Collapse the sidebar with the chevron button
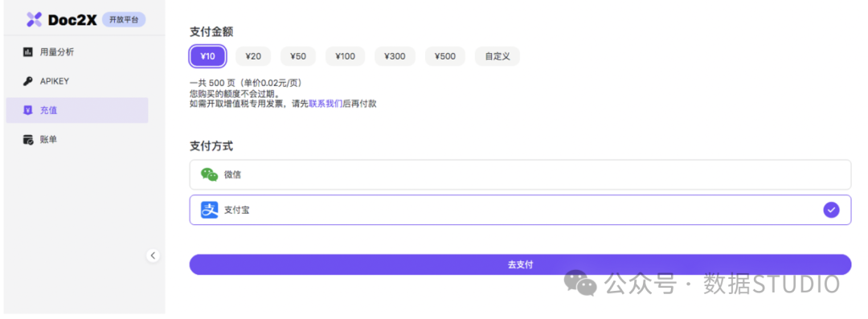 pos(154,256)
